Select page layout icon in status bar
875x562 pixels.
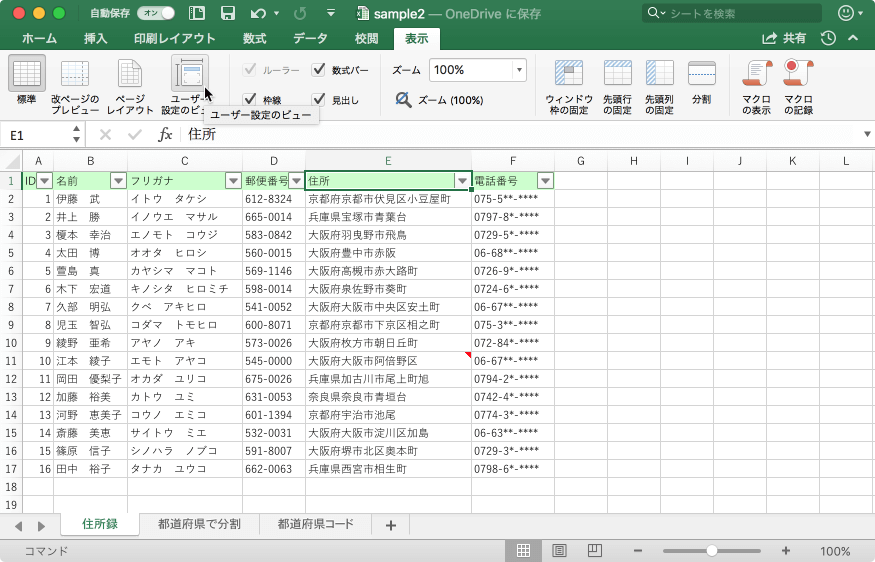(x=559, y=551)
